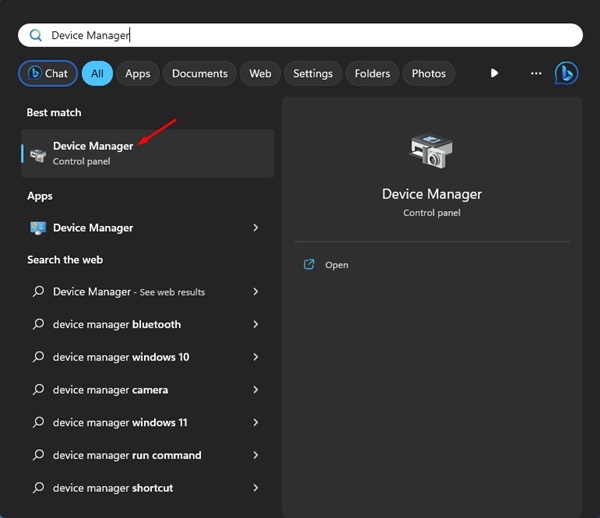Click the play arrow to show more filters
The height and width of the screenshot is (518, 600).
tap(494, 73)
